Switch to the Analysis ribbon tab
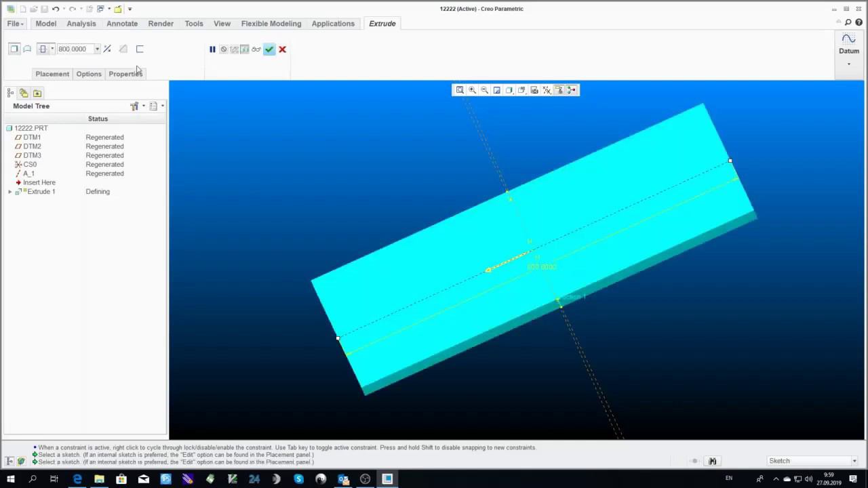Viewport: 868px width, 488px height. pos(81,24)
